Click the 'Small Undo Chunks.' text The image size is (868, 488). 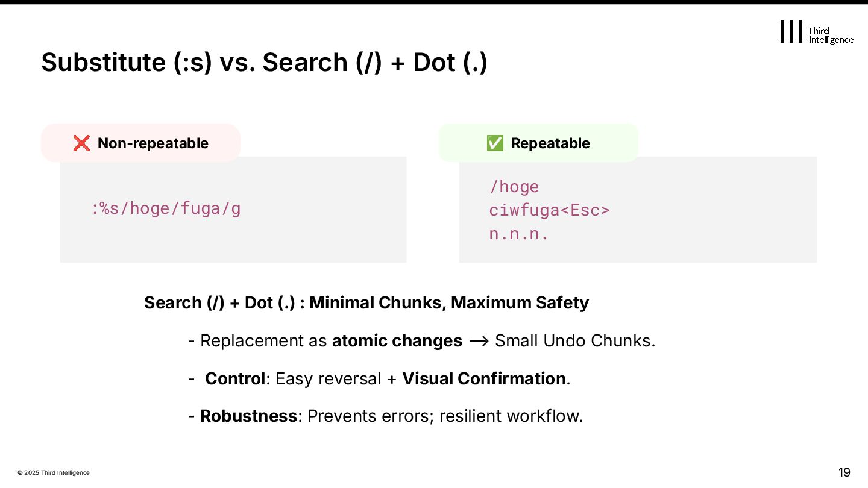[x=574, y=341]
